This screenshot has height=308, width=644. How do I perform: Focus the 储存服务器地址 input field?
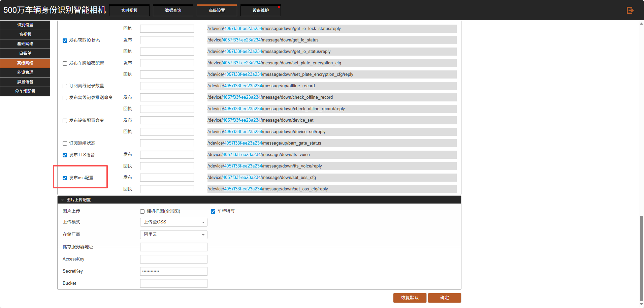(173, 247)
